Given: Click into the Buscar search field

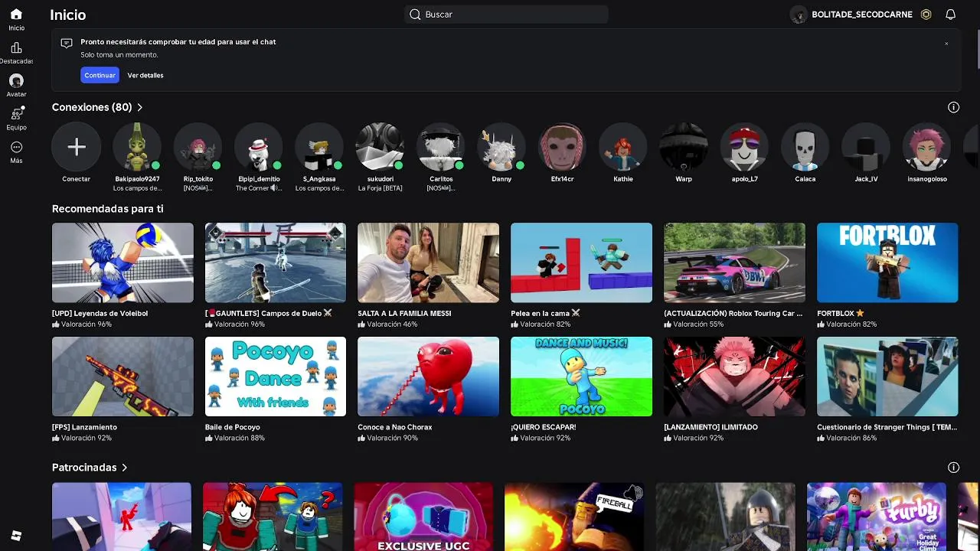Looking at the screenshot, I should click(506, 15).
